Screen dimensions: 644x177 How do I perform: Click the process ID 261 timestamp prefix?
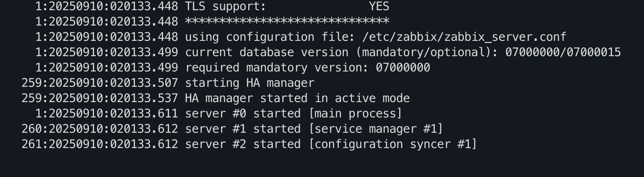point(100,144)
